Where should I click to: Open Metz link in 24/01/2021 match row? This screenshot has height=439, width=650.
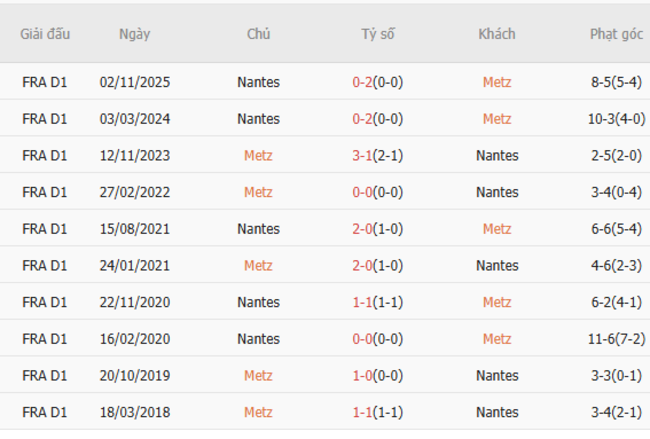coord(258,265)
